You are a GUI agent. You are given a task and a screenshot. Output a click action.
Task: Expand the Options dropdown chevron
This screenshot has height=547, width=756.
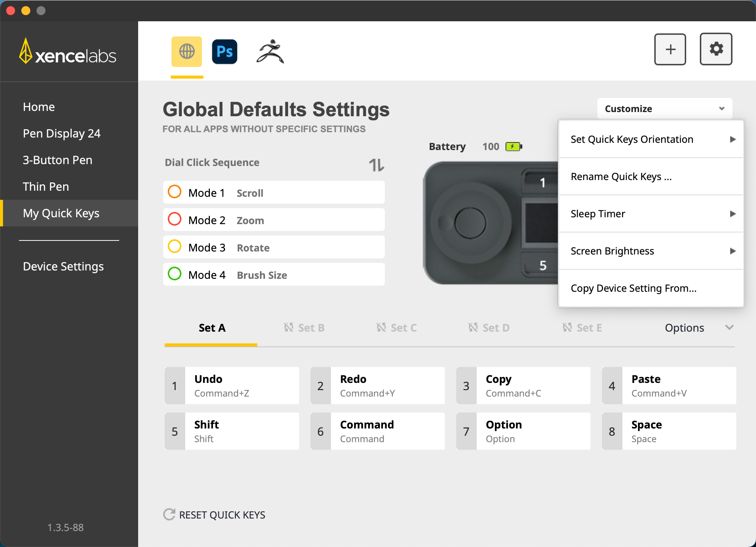[x=729, y=327]
